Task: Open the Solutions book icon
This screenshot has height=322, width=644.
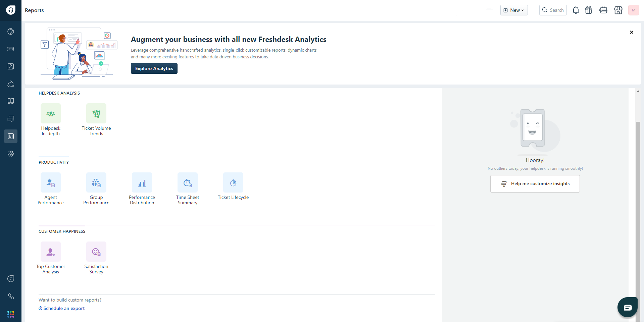Action: (x=11, y=101)
